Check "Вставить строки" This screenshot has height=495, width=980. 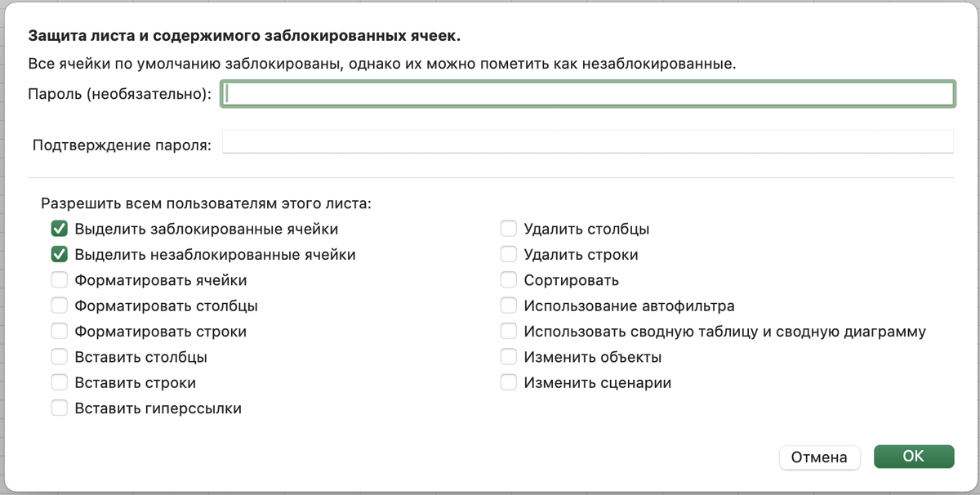coord(59,382)
